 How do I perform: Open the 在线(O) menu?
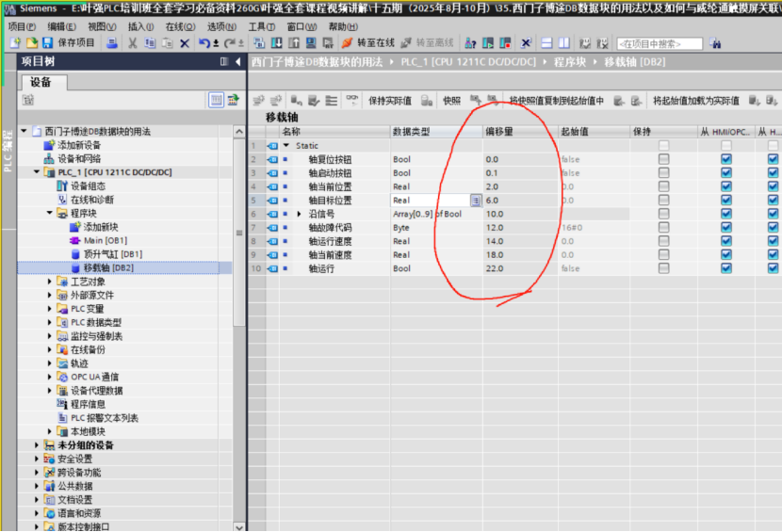181,26
